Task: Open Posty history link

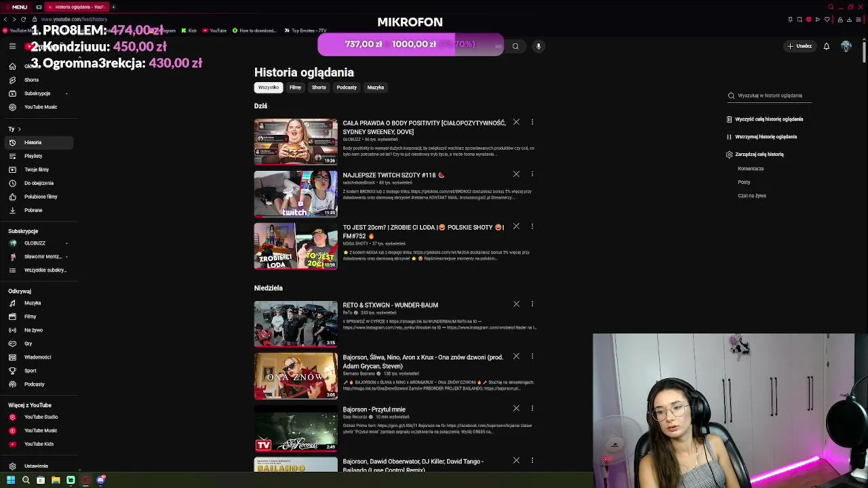Action: 744,182
